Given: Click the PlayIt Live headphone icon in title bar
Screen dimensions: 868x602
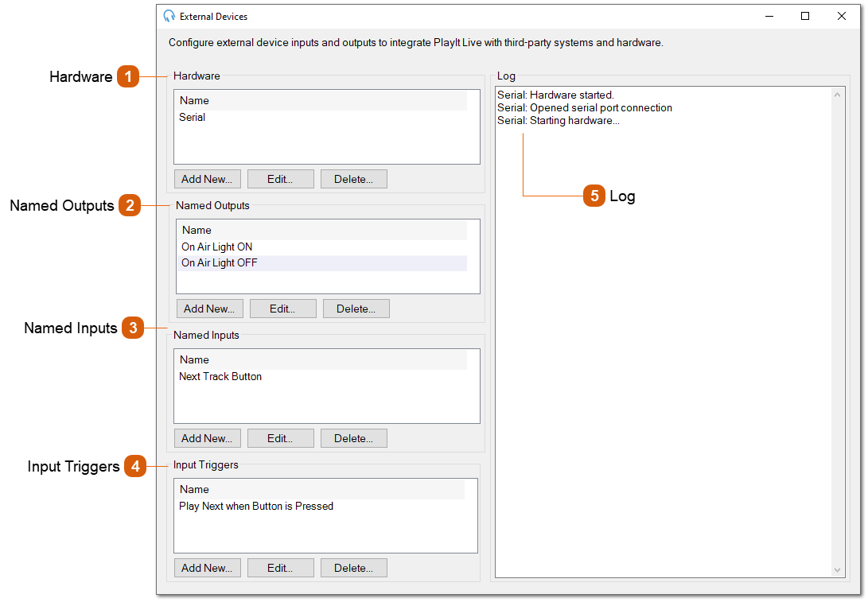Looking at the screenshot, I should pos(169,16).
